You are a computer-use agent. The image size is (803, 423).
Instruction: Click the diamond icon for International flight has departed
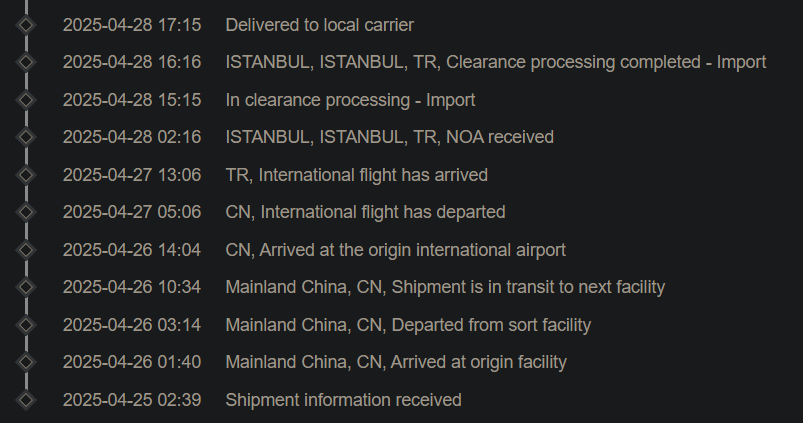pos(26,212)
